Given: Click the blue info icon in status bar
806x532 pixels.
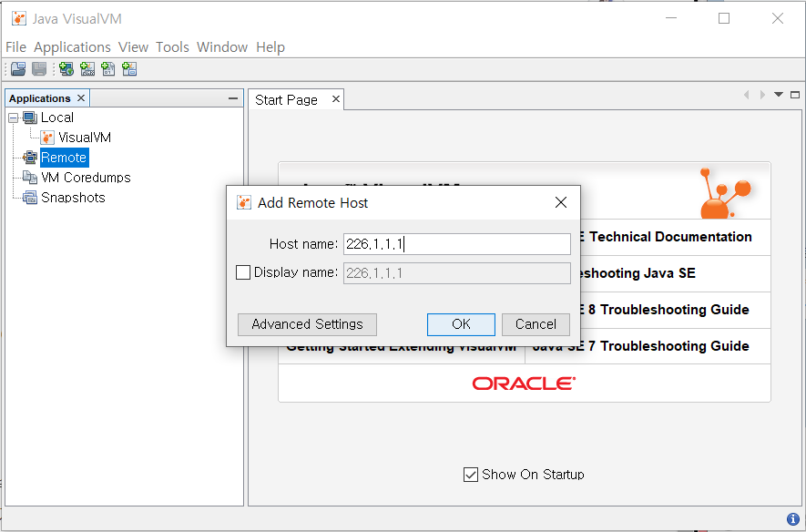Looking at the screenshot, I should coord(793,519).
